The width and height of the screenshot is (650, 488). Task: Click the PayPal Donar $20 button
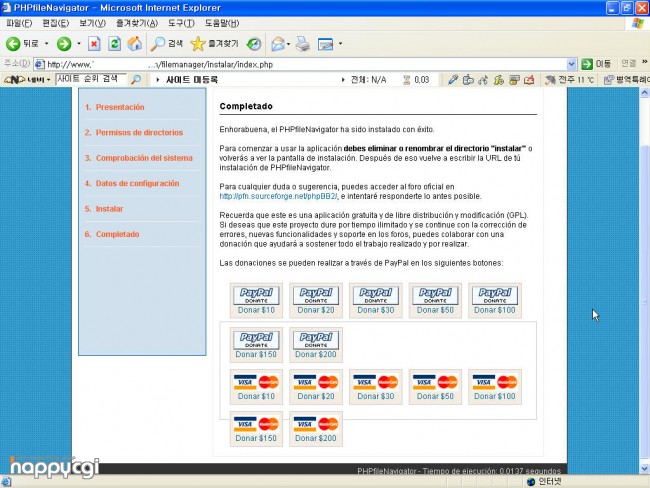pyautogui.click(x=316, y=301)
